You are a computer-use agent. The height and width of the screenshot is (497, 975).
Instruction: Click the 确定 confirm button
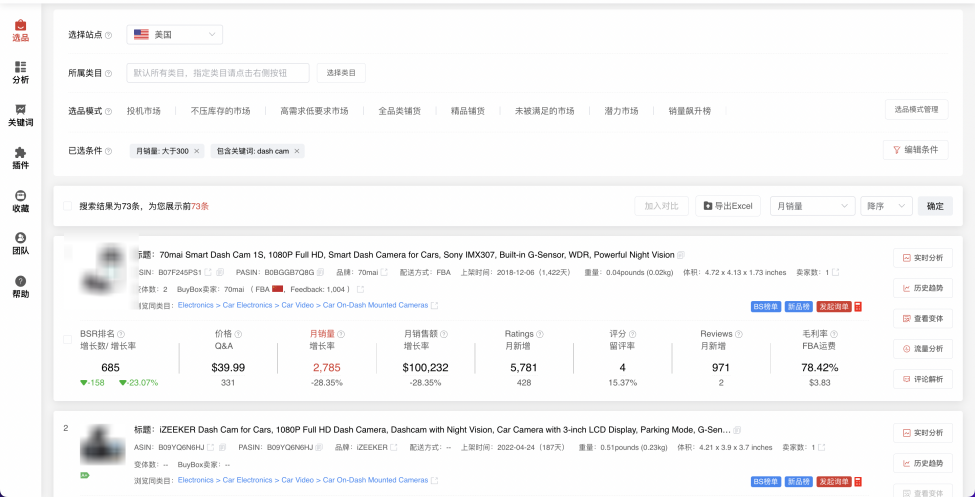point(935,206)
